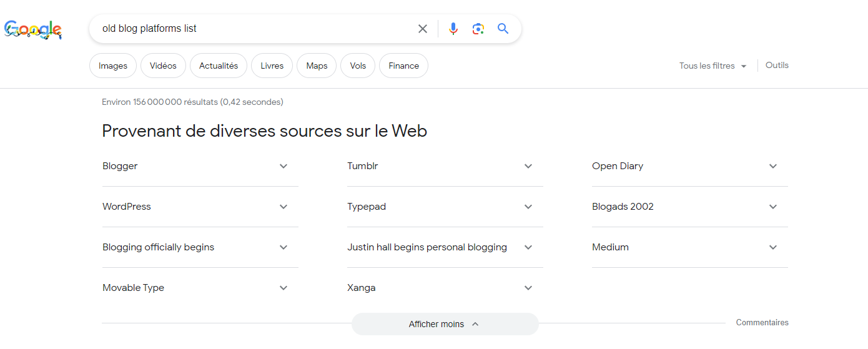Open the 'Tous les filtres' dropdown
The image size is (868, 349).
713,66
